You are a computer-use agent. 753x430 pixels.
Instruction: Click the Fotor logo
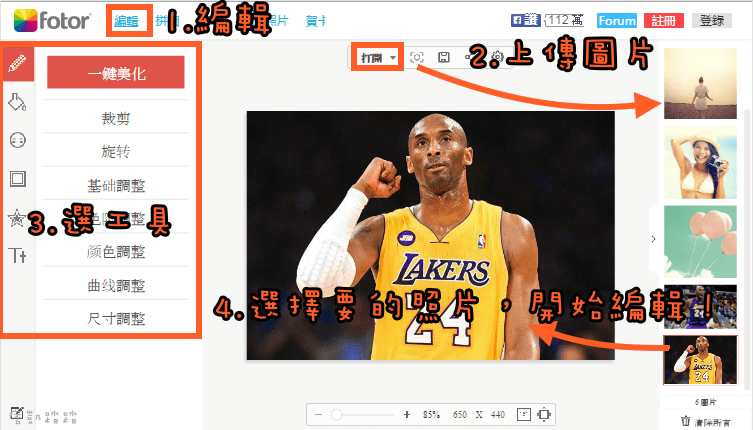coord(52,21)
